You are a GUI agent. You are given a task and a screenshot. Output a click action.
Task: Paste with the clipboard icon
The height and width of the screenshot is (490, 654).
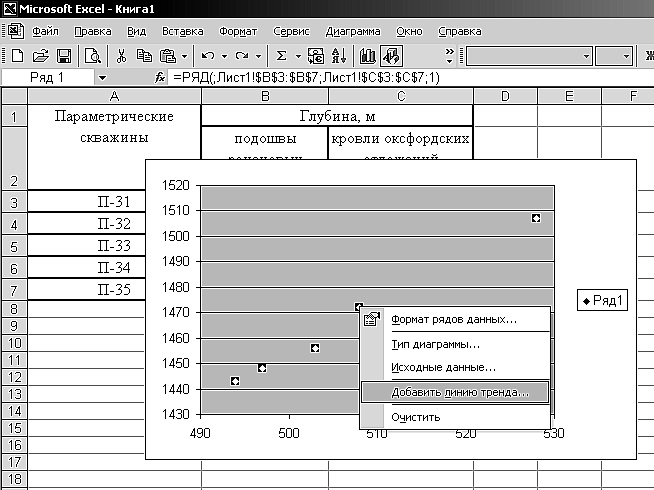tap(168, 55)
